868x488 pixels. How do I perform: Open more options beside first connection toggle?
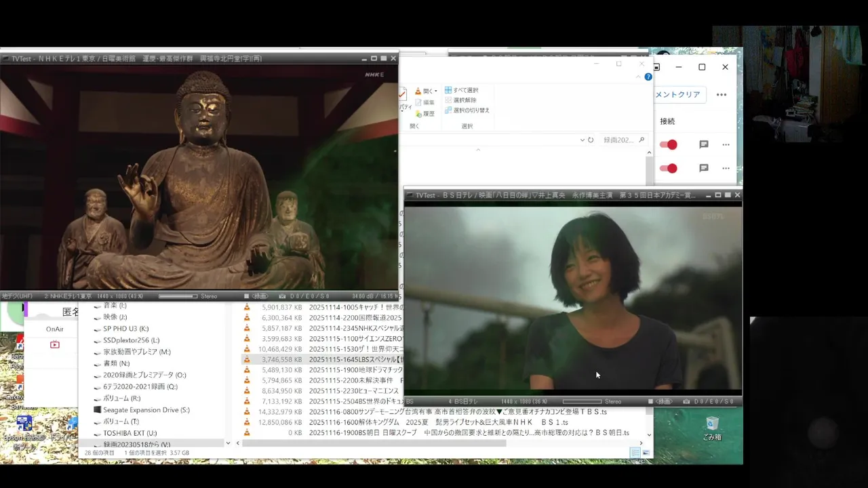726,144
